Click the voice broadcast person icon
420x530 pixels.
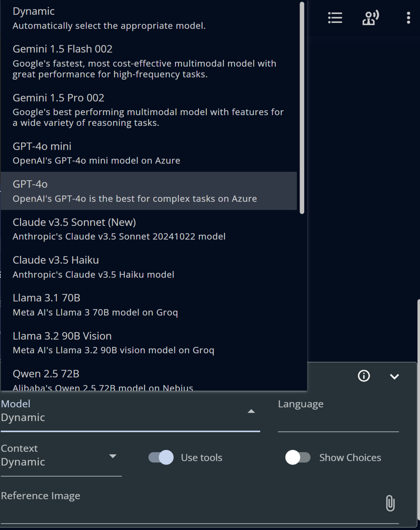pyautogui.click(x=371, y=18)
